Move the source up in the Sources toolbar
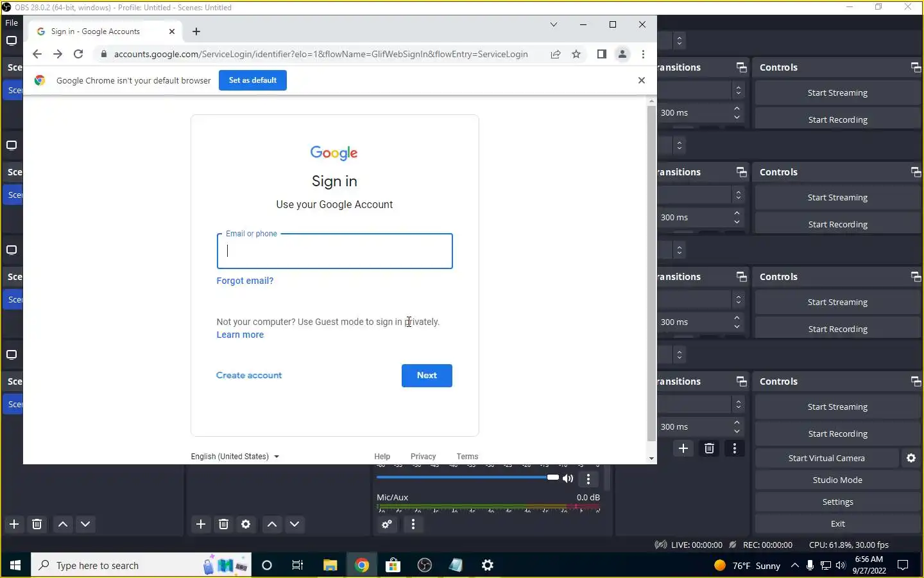The width and height of the screenshot is (924, 578). click(x=272, y=524)
